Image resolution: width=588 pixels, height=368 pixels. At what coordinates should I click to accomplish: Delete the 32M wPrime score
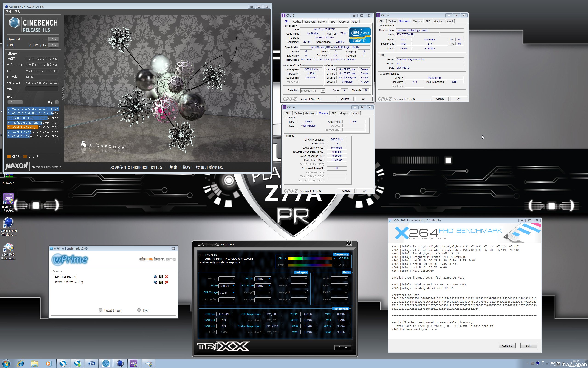pos(167,276)
